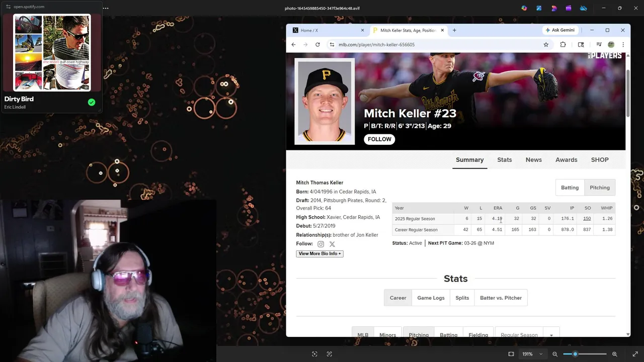This screenshot has height=362, width=644.
Task: Open Clipchamp video icon in Photos title bar
Action: [569, 8]
